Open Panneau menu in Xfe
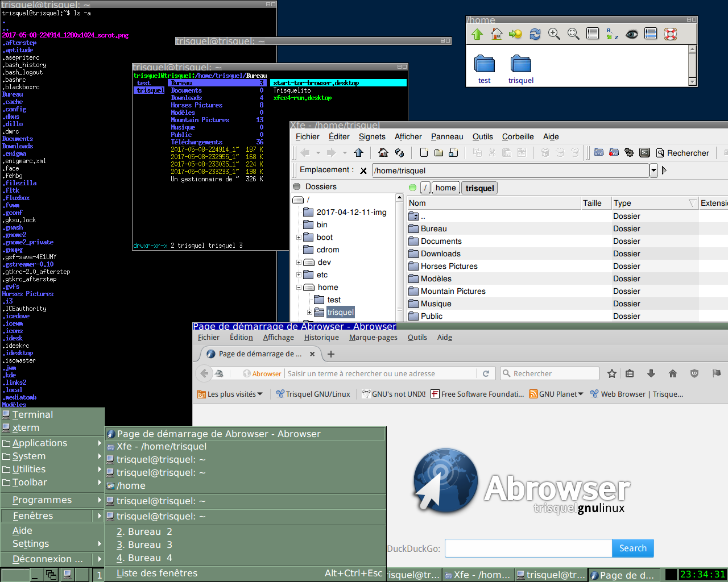 pos(447,136)
